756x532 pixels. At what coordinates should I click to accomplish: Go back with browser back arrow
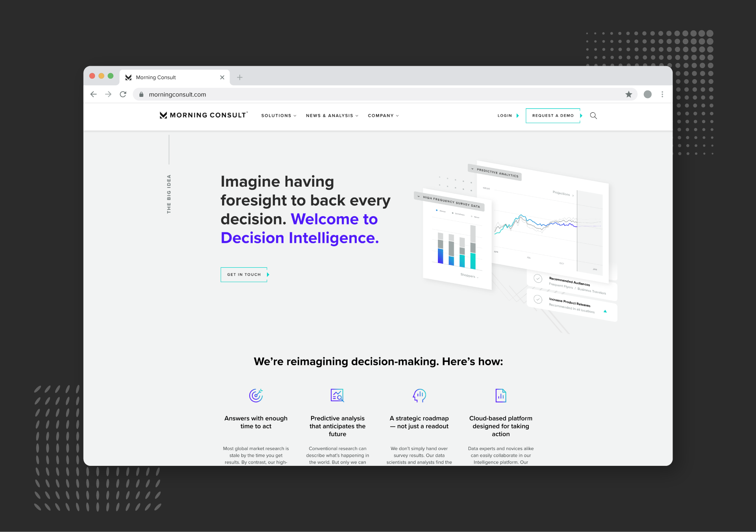(93, 95)
